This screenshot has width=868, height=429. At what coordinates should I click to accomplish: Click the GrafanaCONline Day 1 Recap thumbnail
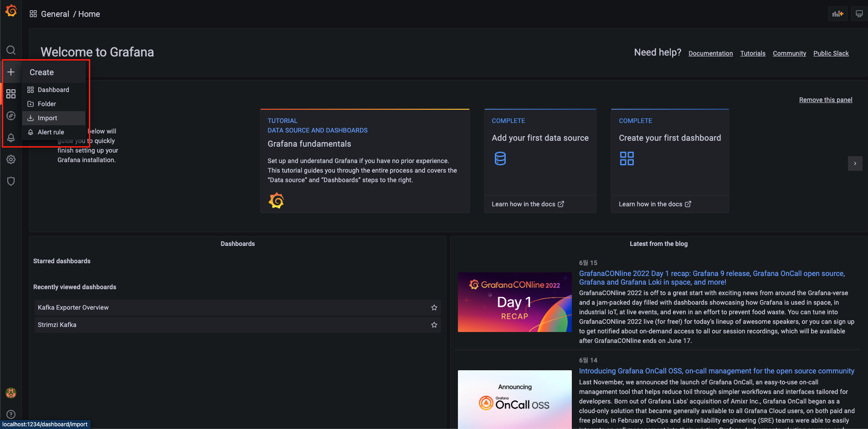click(x=515, y=302)
